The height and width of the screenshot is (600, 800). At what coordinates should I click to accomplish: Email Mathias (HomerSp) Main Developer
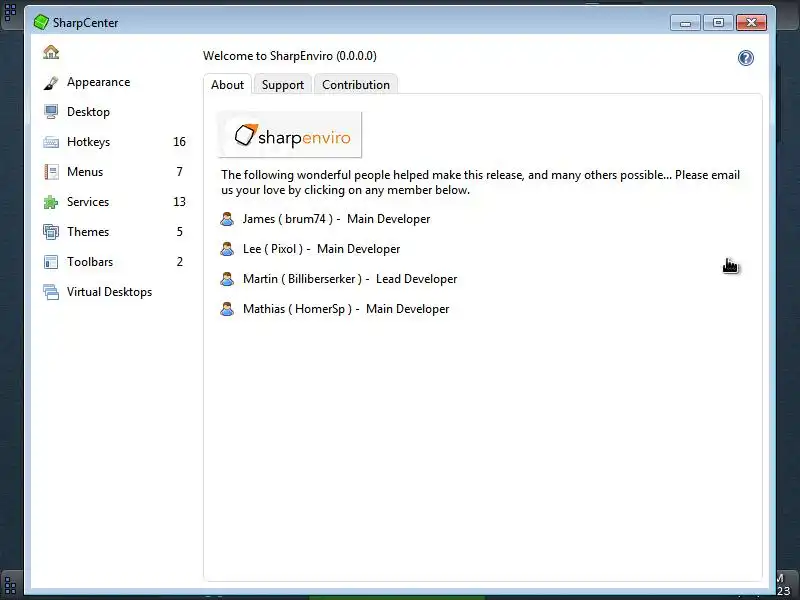coord(346,309)
